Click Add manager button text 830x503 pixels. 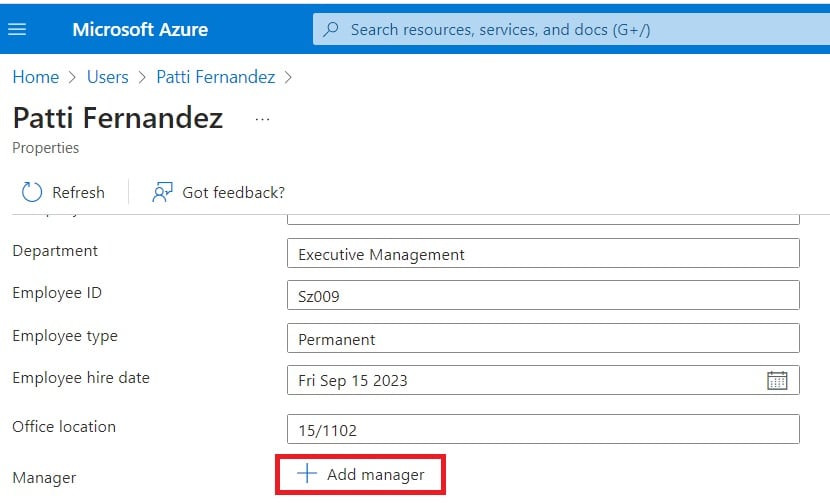pos(376,475)
